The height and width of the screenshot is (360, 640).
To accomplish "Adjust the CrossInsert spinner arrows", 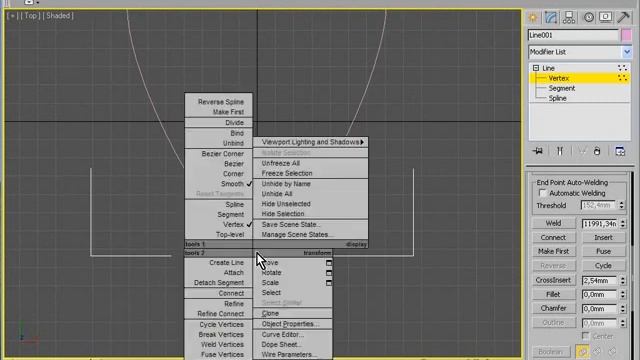I will 622,280.
